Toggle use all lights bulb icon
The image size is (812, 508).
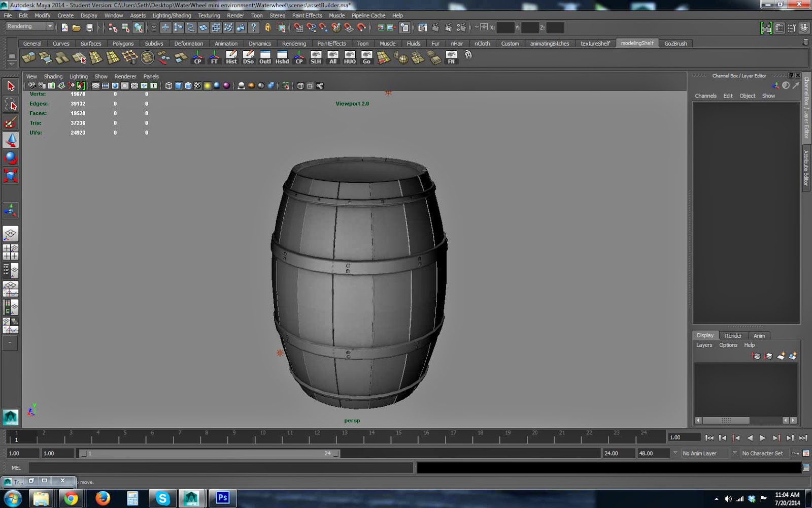pos(207,86)
